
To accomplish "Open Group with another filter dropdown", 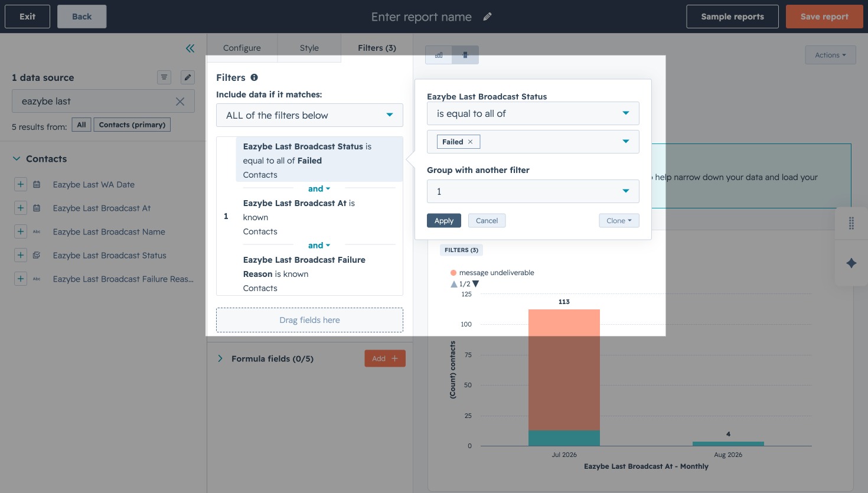I will [x=533, y=191].
